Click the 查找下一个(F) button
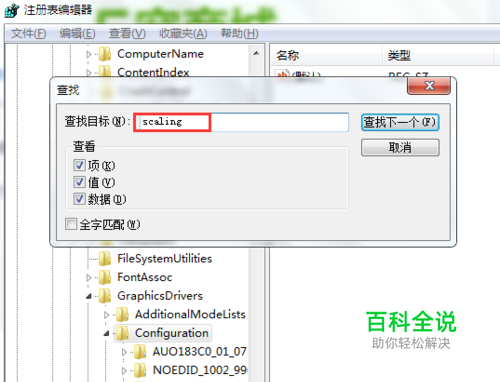The width and height of the screenshot is (500, 382). pyautogui.click(x=400, y=122)
